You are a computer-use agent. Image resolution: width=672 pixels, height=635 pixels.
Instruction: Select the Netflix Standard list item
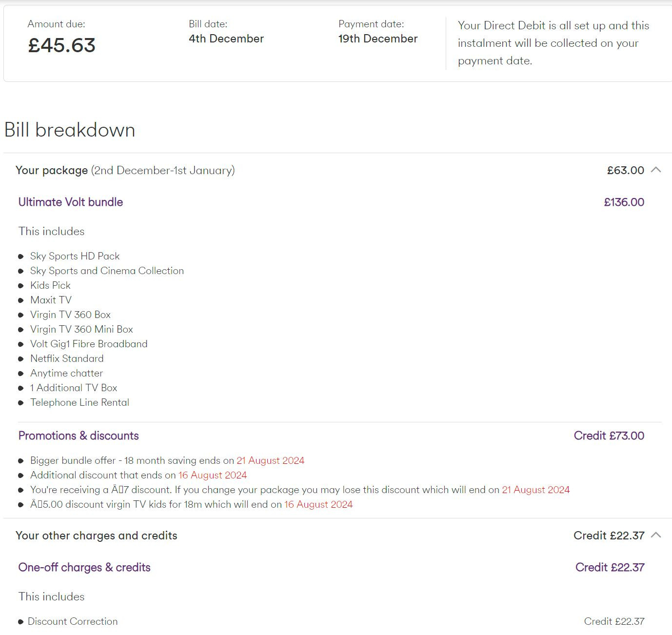[x=67, y=358]
